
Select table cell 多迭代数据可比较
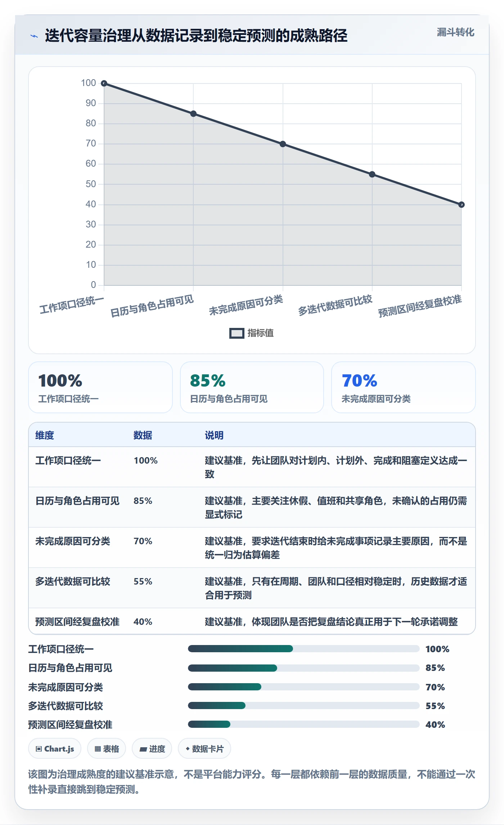point(73,581)
